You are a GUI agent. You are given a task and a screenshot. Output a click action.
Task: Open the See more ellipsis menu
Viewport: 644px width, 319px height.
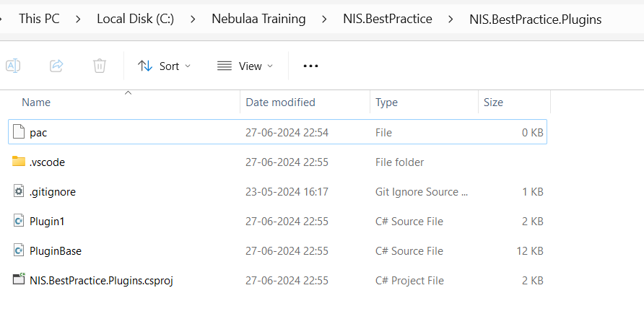pos(310,66)
